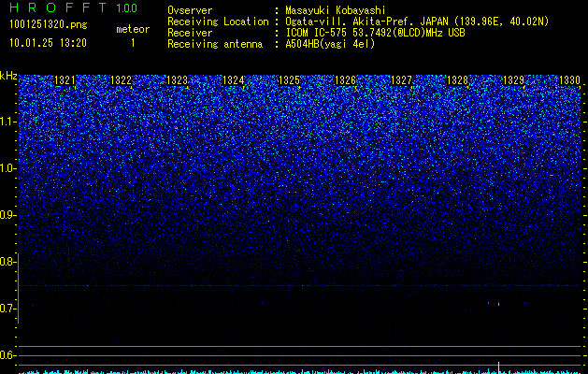Click the 0.6 kHz axis label

(x=7, y=355)
